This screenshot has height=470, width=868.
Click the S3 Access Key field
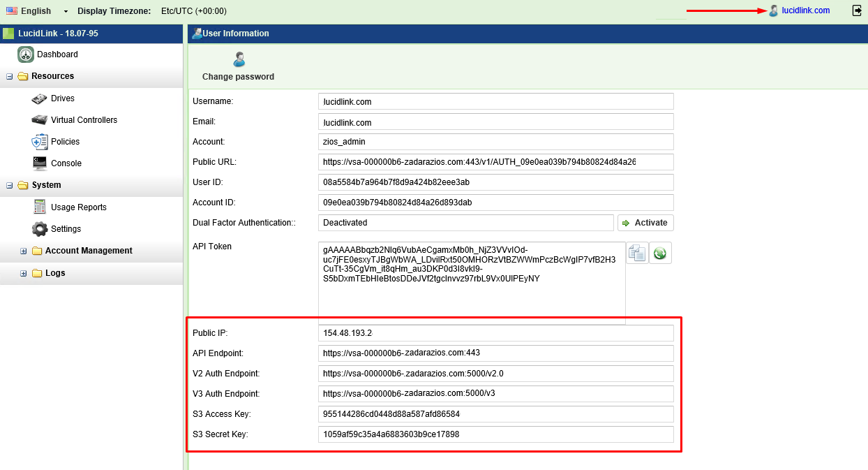(496, 414)
